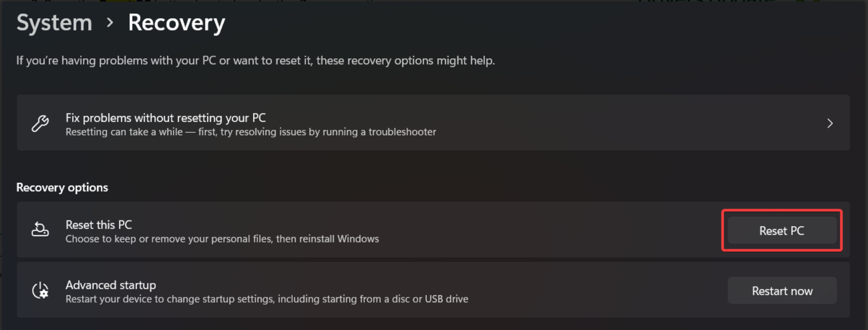Click the Recovery page title
Image resolution: width=868 pixels, height=330 pixels.
tap(176, 23)
